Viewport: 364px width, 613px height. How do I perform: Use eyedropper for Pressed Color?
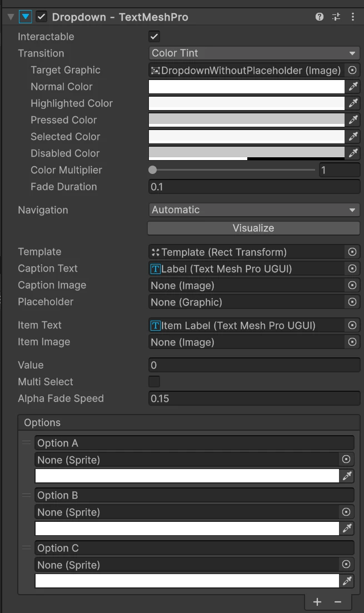tap(353, 120)
